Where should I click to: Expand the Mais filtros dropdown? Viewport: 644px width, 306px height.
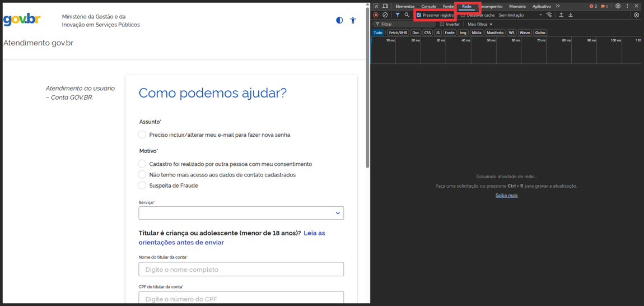coord(480,24)
